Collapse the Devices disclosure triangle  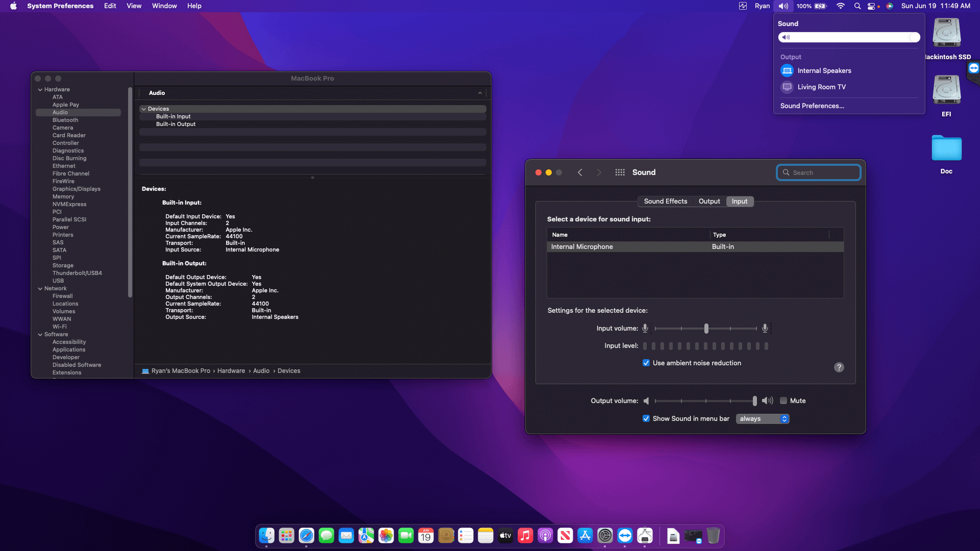[x=144, y=109]
